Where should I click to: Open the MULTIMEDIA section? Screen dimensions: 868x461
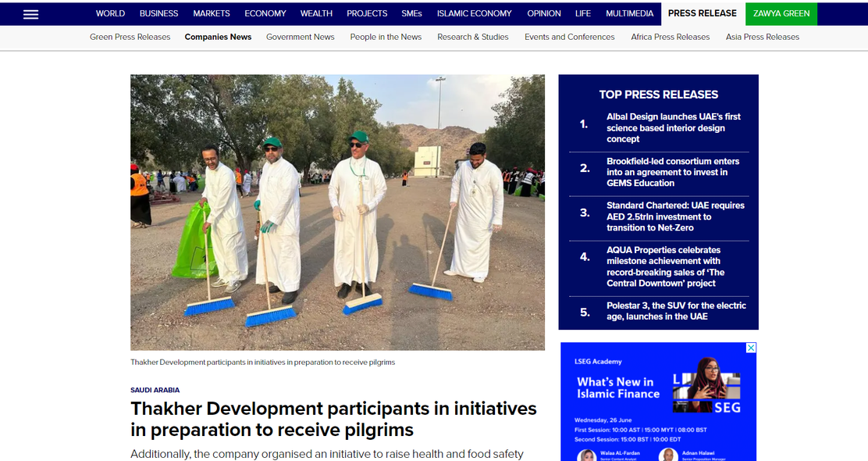coord(629,13)
